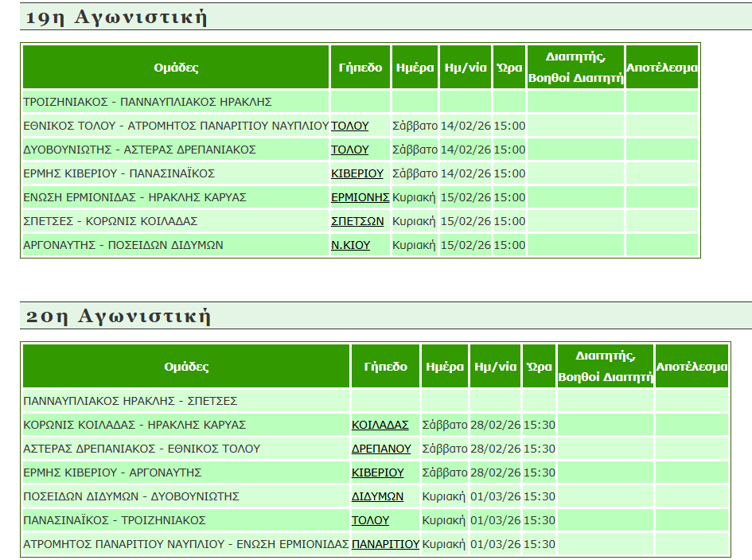The height and width of the screenshot is (560, 752).
Task: Open ΚΙΒΕΡΙΟΥ stadium link for ΕΡΜΗΣ ΚΙΒΕΡΙΟΥ - ΠΑΝΑΣΙΝΑΪΚΟΣ
Action: click(x=357, y=173)
